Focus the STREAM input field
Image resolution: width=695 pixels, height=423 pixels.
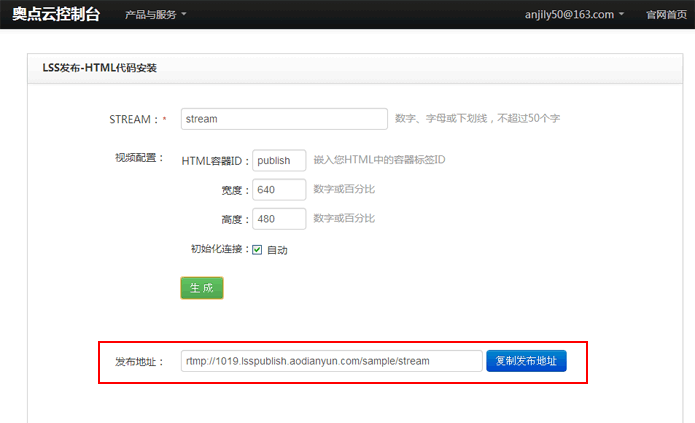tap(284, 119)
